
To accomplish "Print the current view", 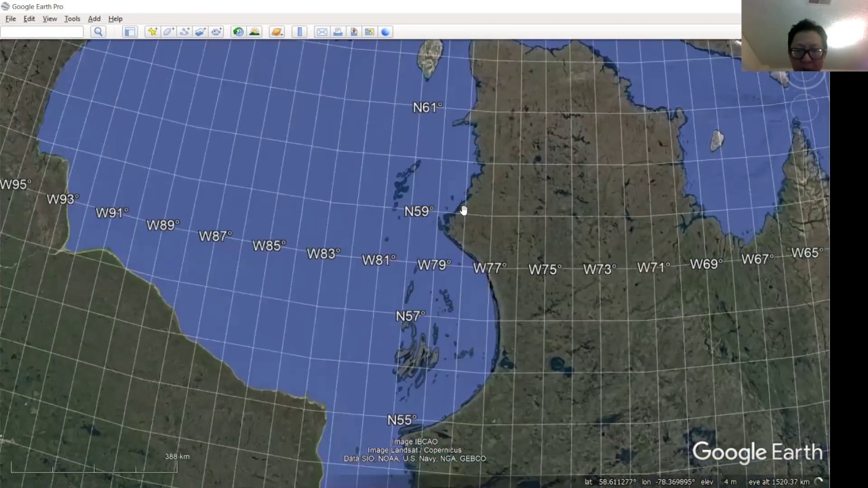I will point(338,32).
